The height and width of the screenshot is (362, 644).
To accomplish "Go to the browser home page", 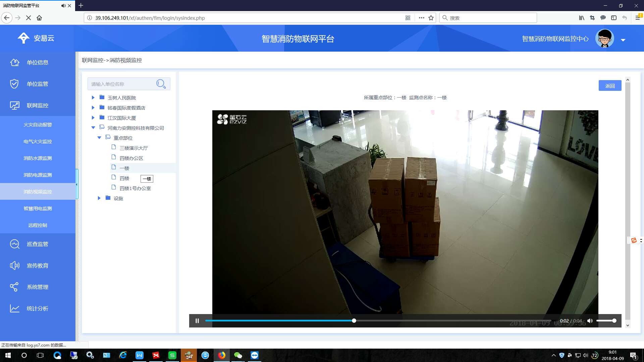I will [39, 18].
